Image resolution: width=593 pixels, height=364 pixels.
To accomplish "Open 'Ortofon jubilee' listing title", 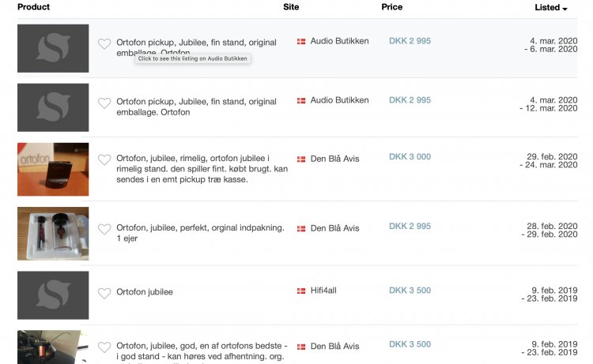I will click(145, 292).
